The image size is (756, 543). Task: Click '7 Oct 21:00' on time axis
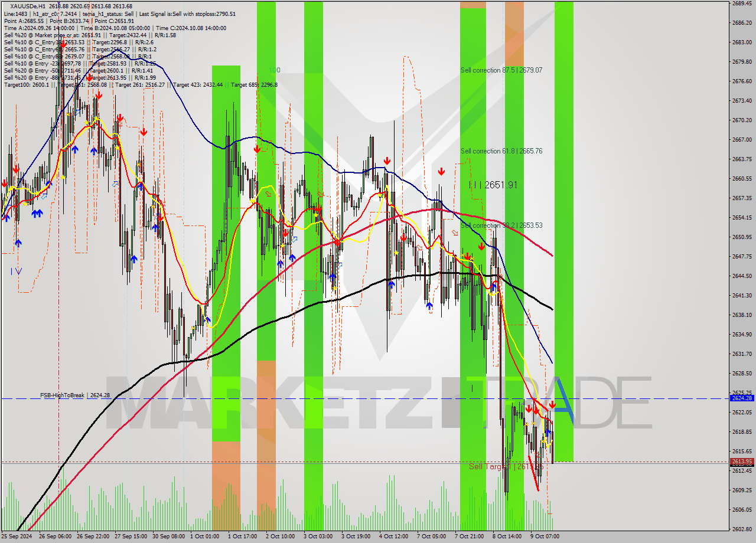(470, 537)
